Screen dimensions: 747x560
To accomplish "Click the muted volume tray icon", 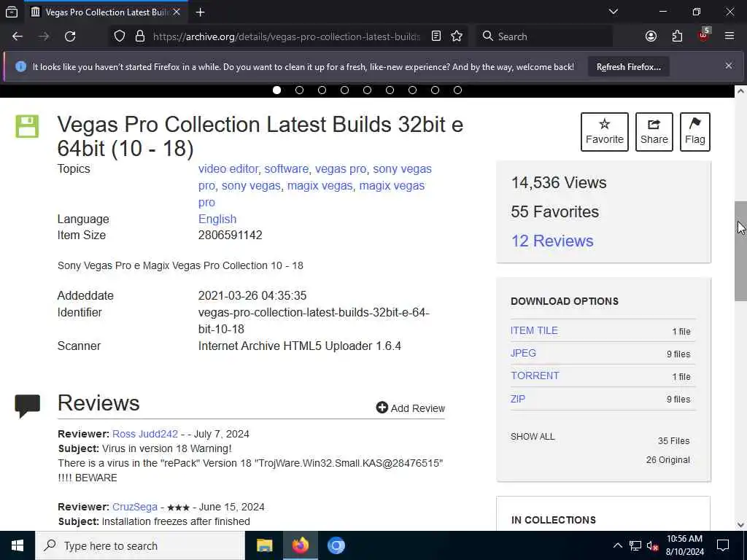I will click(653, 545).
